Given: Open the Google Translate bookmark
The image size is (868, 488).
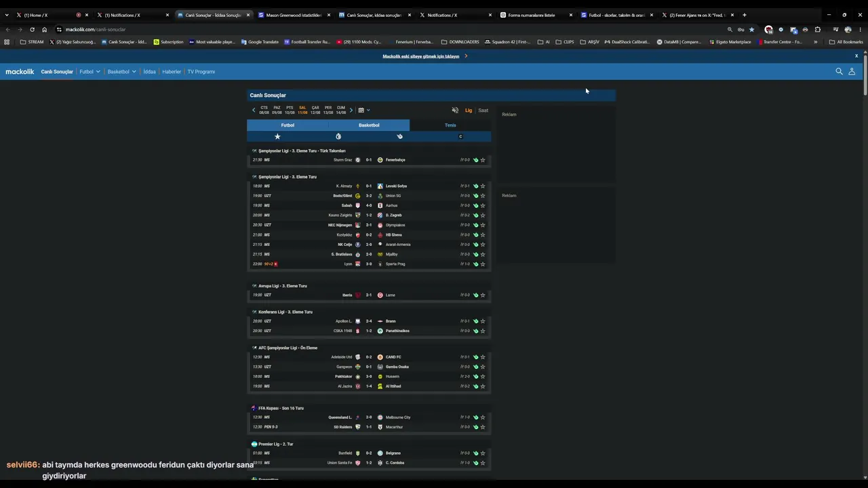Looking at the screenshot, I should pos(260,42).
